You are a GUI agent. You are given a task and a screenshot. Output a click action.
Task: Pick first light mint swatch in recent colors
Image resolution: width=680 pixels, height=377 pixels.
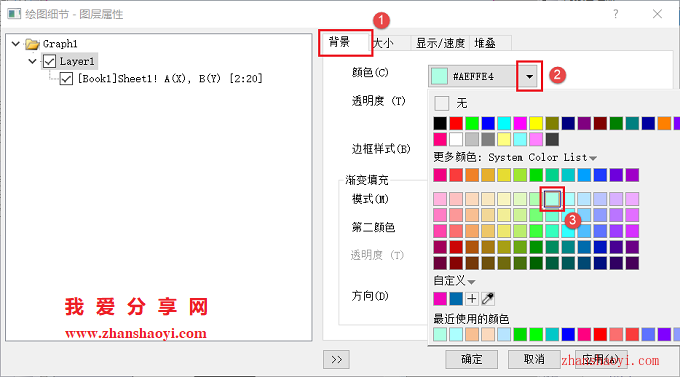point(440,334)
